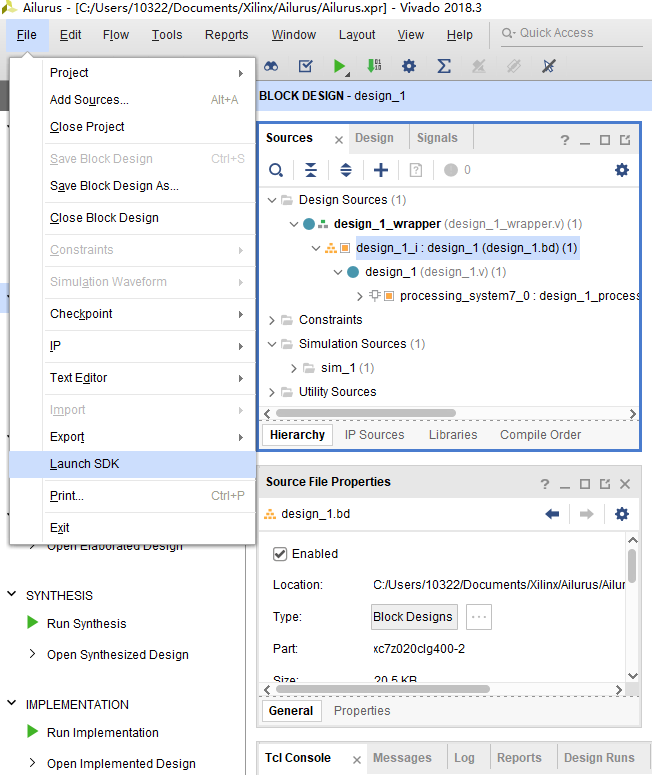Viewport: 652px width, 775px height.
Task: Click the Quick Access search field
Action: tap(571, 33)
